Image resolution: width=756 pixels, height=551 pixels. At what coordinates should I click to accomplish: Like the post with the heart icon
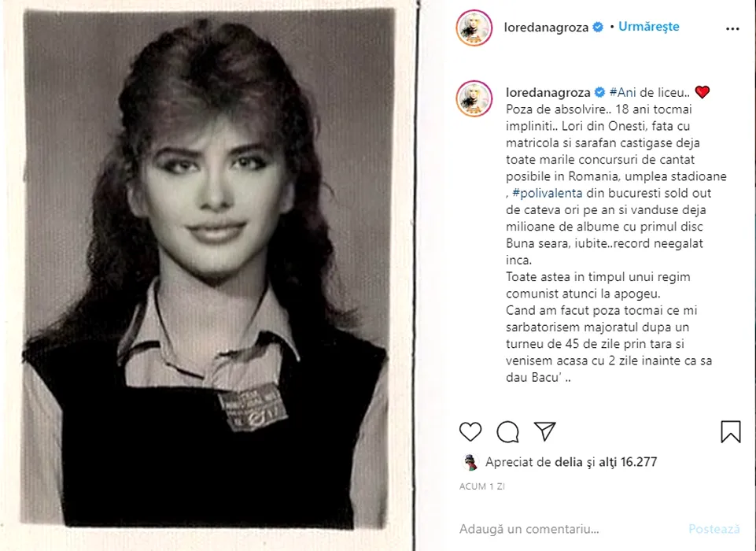[470, 431]
